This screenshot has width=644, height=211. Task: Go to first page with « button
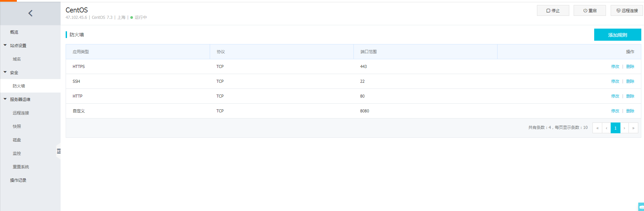tap(597, 128)
